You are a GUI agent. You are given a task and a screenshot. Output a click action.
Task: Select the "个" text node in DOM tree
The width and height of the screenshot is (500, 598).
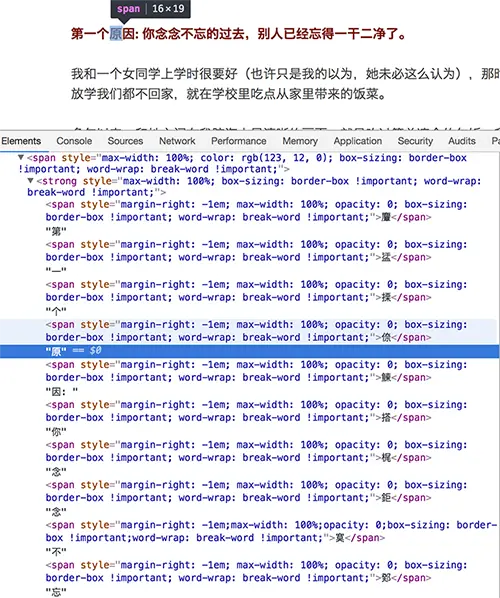[56, 311]
